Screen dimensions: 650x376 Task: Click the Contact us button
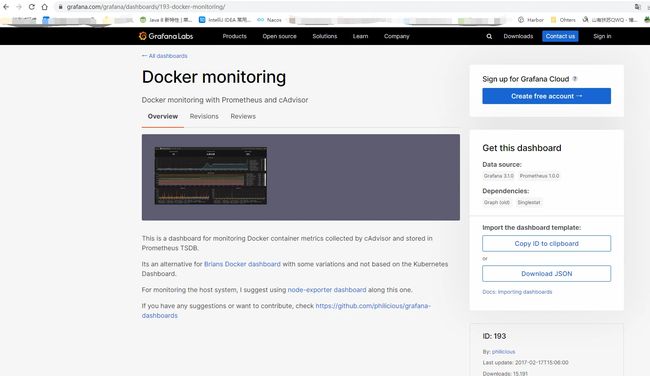click(x=560, y=36)
